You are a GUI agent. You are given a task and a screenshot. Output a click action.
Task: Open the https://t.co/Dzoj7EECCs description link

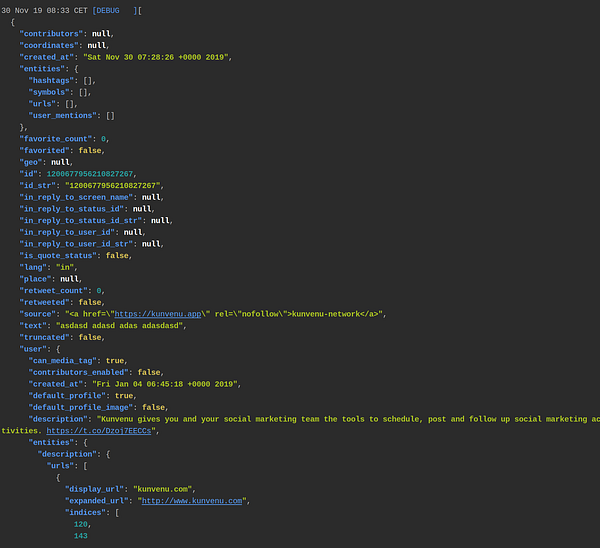(99, 431)
